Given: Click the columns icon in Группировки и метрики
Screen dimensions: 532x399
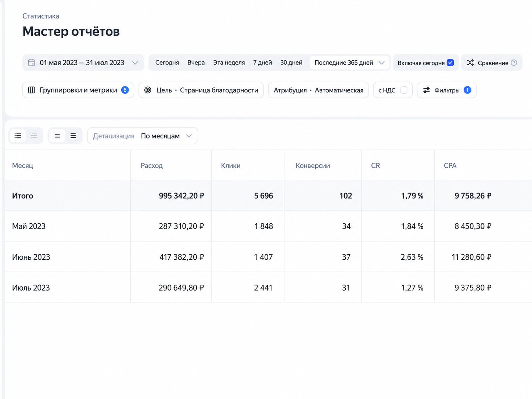Looking at the screenshot, I should click(x=32, y=90).
